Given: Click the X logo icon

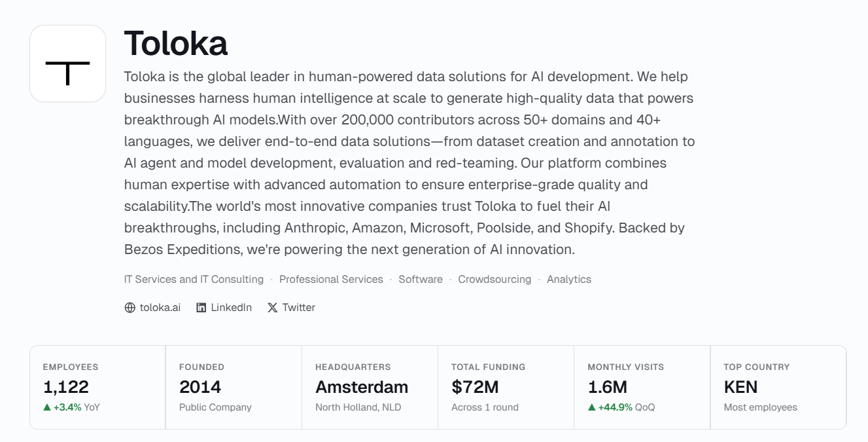Looking at the screenshot, I should click(272, 307).
